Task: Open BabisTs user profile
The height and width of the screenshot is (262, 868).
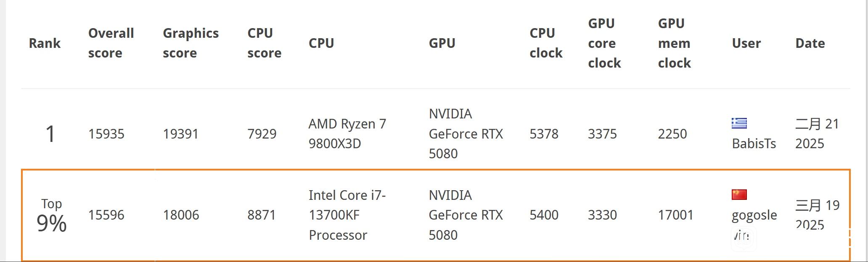Action: point(754,144)
